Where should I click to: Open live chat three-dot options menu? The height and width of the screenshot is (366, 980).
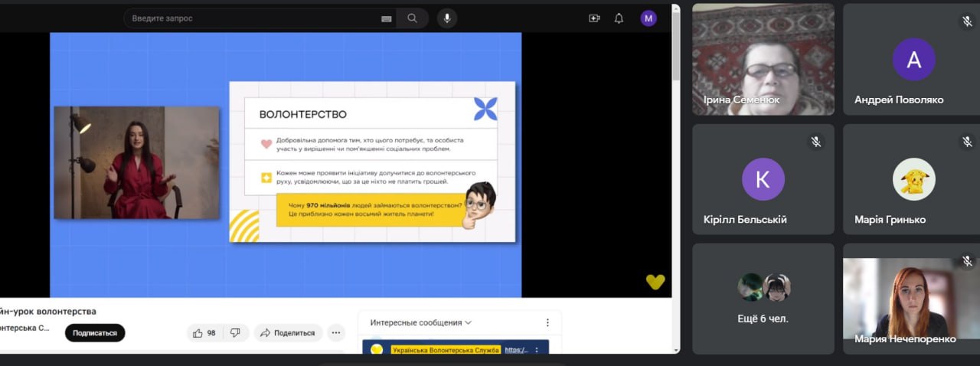[x=547, y=322]
